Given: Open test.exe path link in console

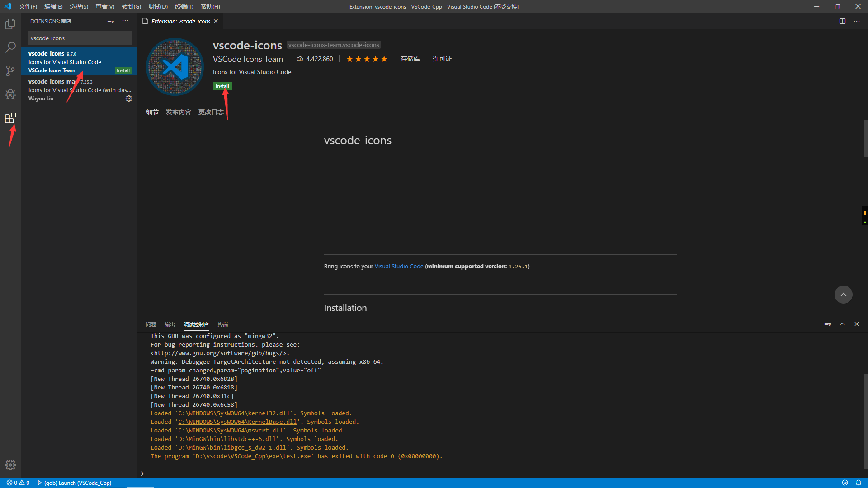Looking at the screenshot, I should pyautogui.click(x=253, y=456).
